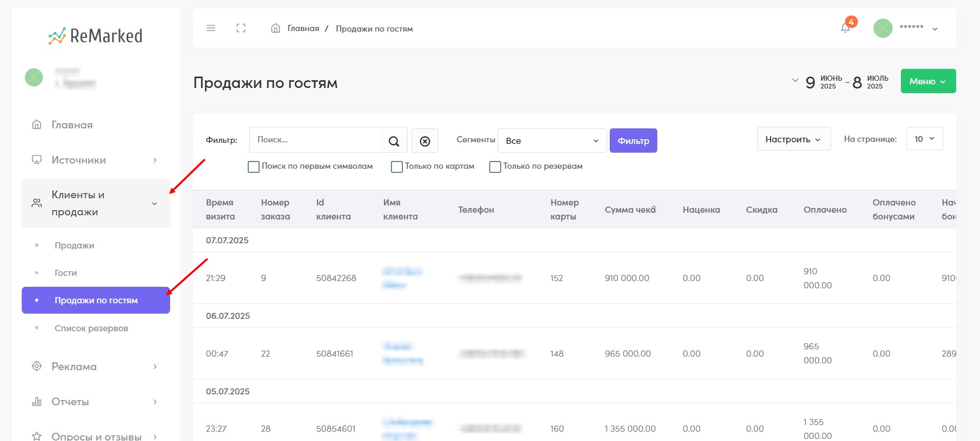
Task: Open the blurred client name link for order 22
Action: [403, 353]
